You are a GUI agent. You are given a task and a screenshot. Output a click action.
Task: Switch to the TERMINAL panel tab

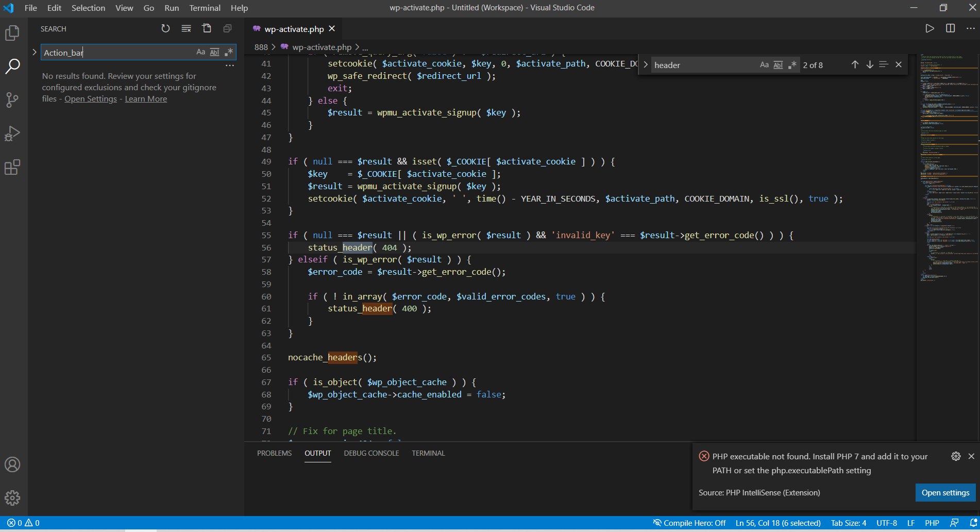[x=428, y=453]
